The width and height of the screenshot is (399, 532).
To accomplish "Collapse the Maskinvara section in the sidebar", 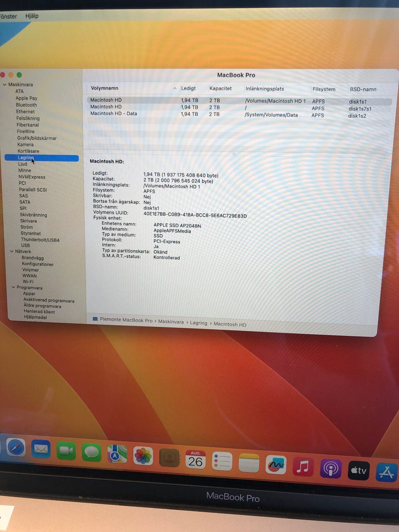I will tap(5, 85).
